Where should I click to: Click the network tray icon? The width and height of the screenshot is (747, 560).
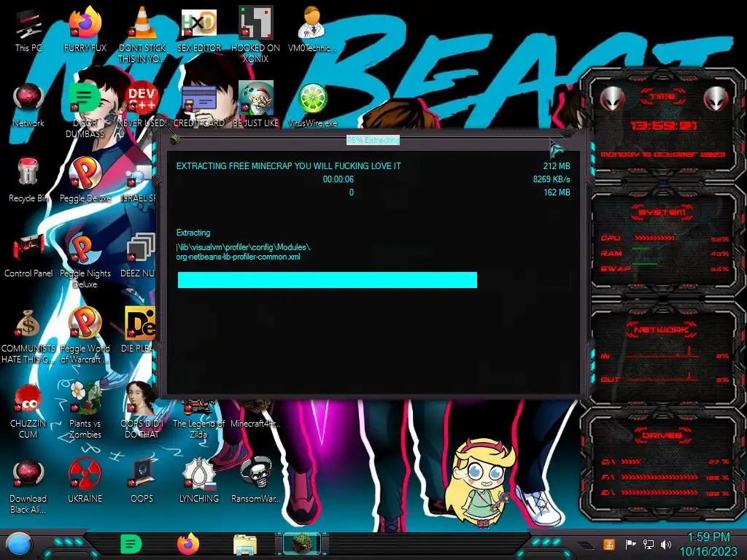click(649, 544)
